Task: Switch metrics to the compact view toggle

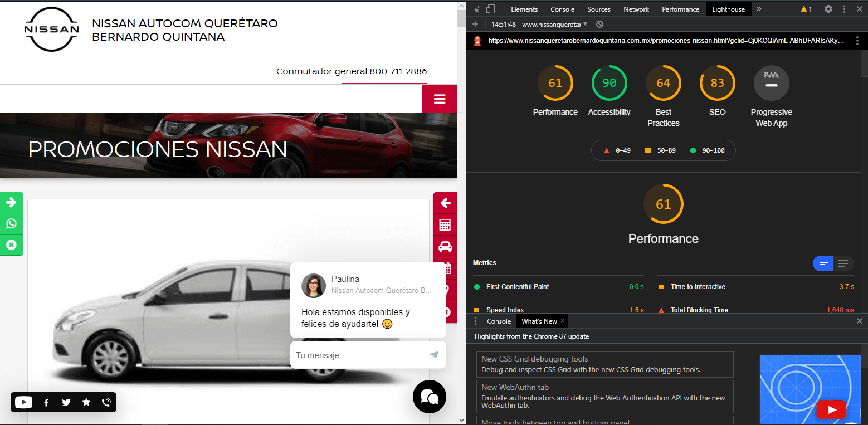Action: pyautogui.click(x=823, y=263)
